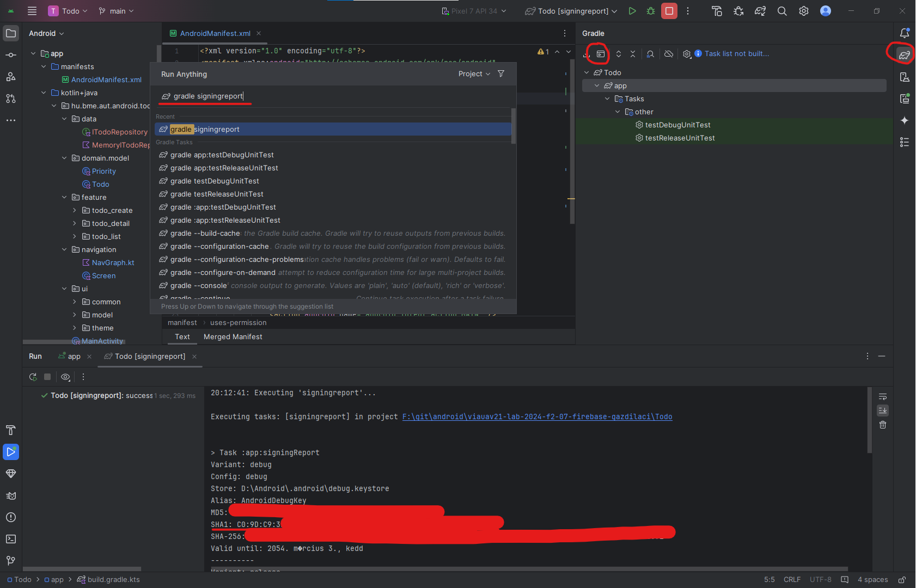Open Terminal tool window

coord(11,539)
